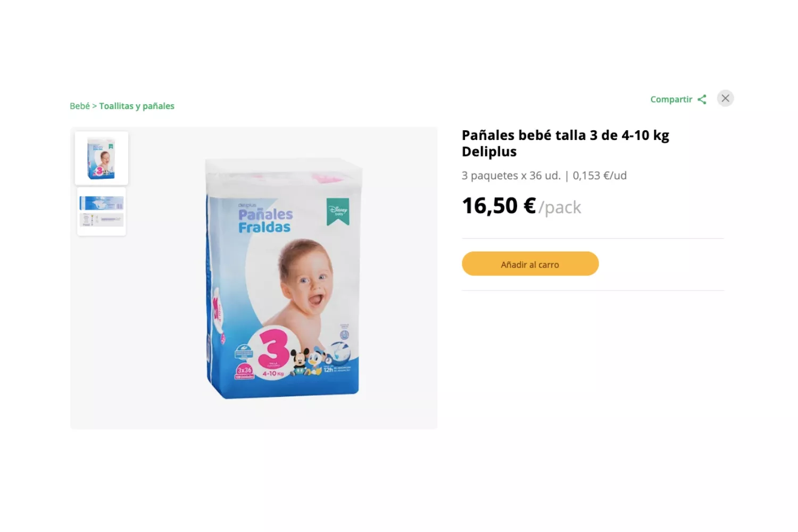Close the product detail with the X button
Viewport: 798px width, 532px height.
[x=725, y=98]
